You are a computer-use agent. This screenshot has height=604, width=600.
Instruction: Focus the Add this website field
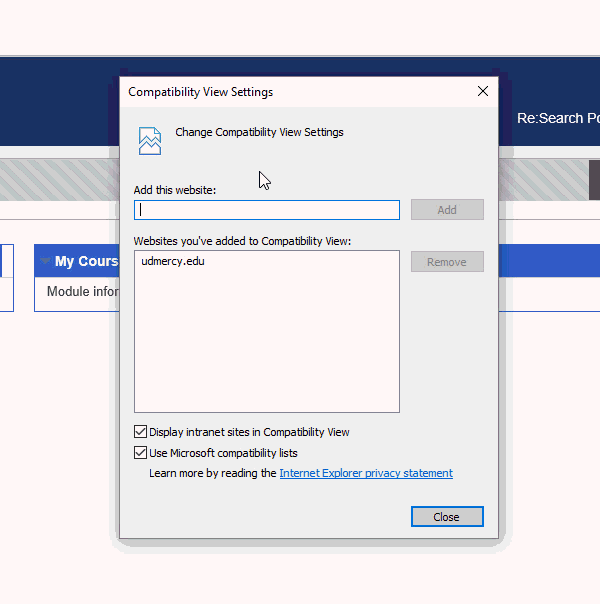(x=266, y=210)
